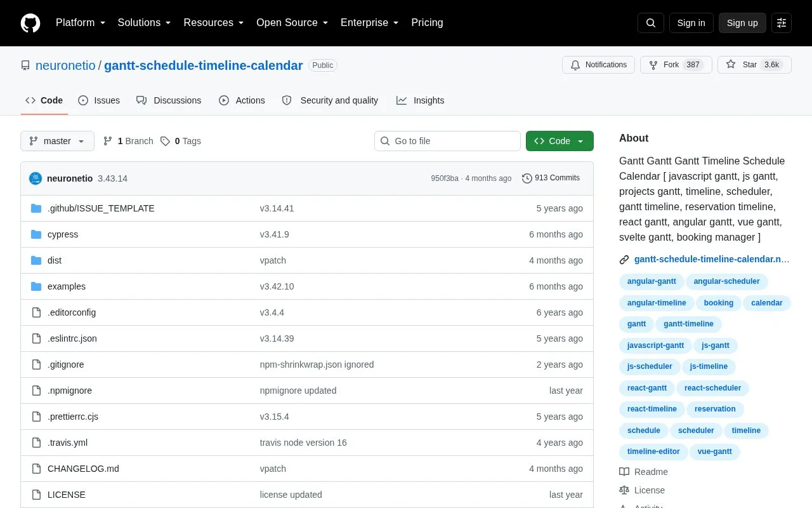Click the Sign in button
The width and height of the screenshot is (812, 508).
pyautogui.click(x=691, y=23)
